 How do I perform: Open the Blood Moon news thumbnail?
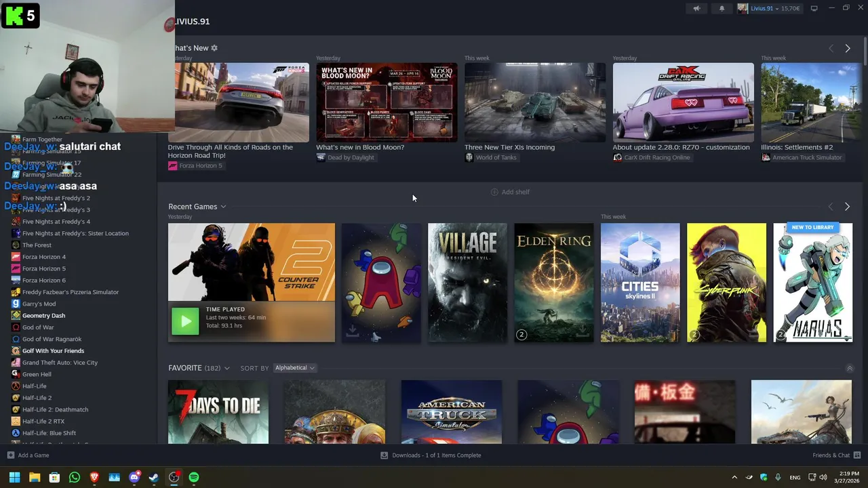click(x=387, y=102)
